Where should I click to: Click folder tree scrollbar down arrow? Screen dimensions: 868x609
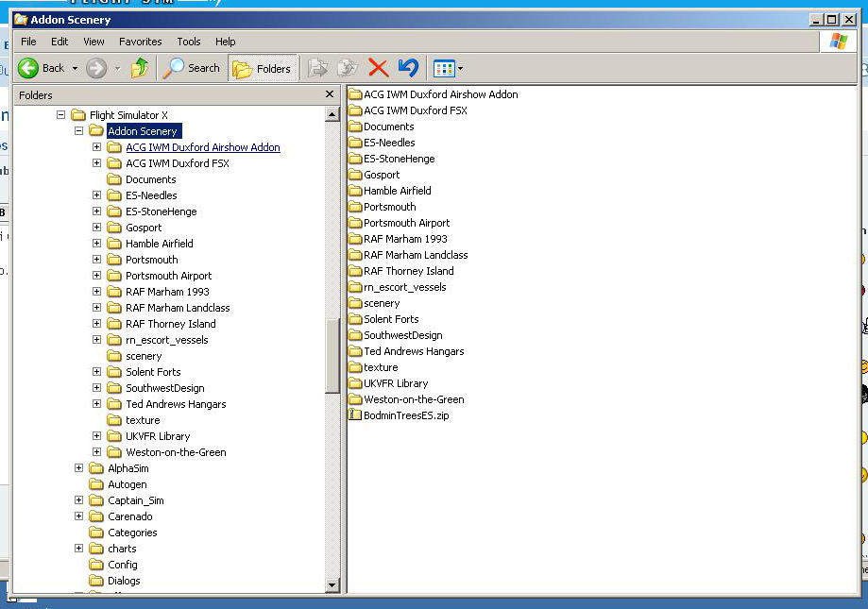pyautogui.click(x=332, y=584)
